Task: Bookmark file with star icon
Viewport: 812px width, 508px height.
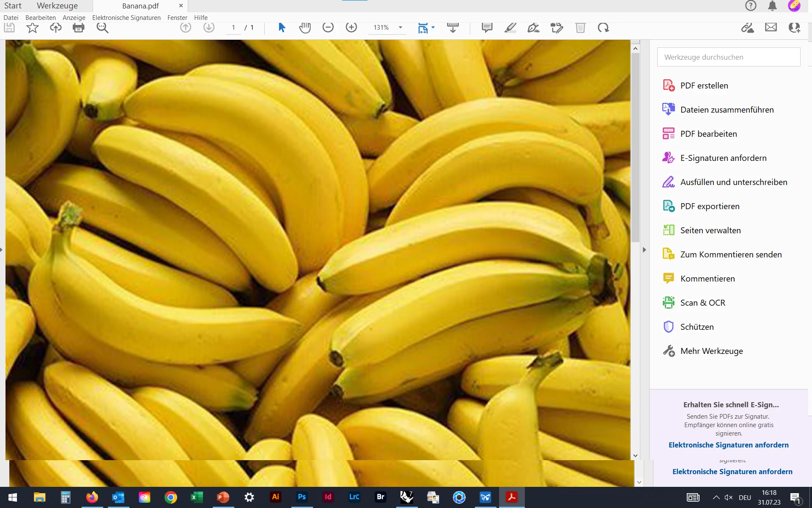Action: [33, 28]
